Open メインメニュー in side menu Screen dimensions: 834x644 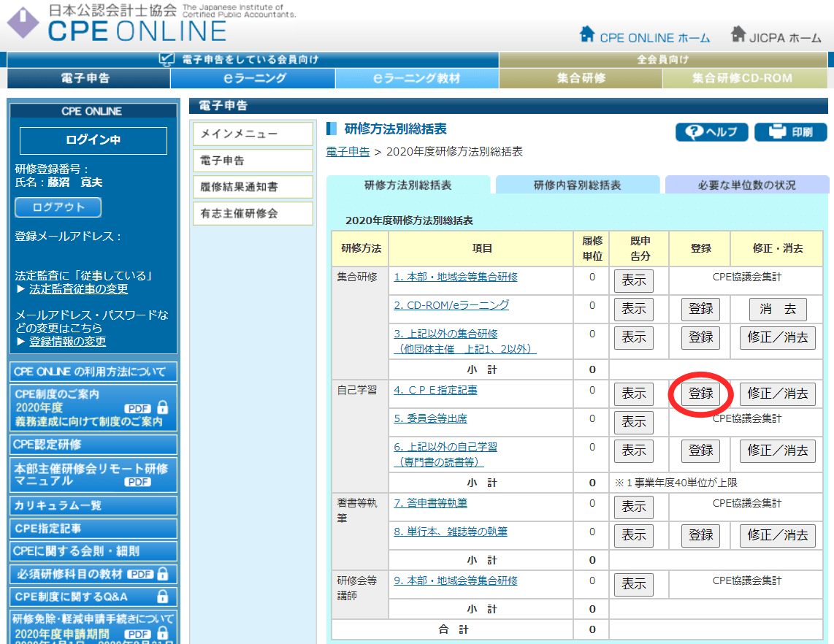253,134
